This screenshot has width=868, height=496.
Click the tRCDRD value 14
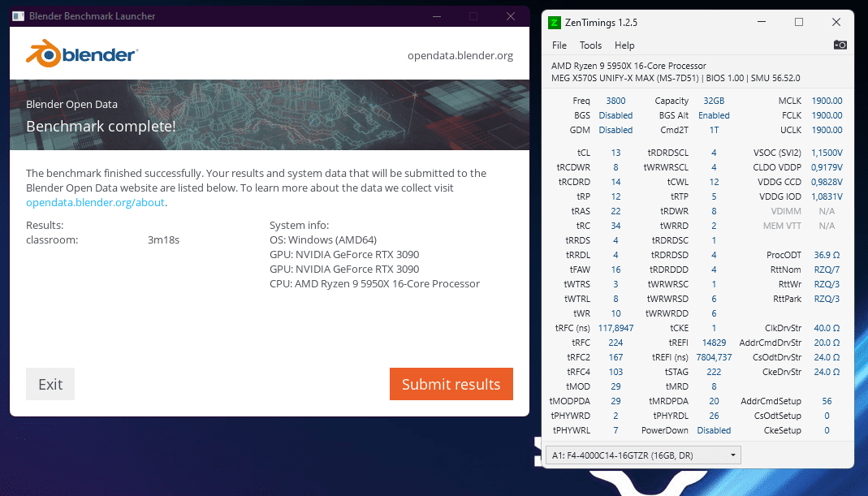615,182
